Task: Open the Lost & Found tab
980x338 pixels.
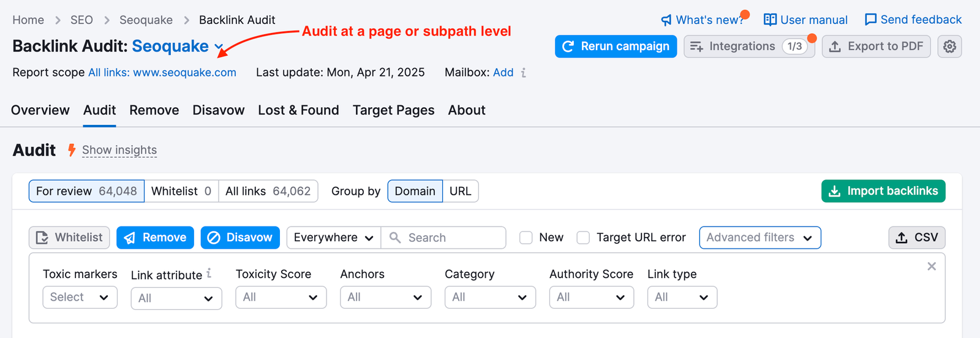Action: coord(298,110)
